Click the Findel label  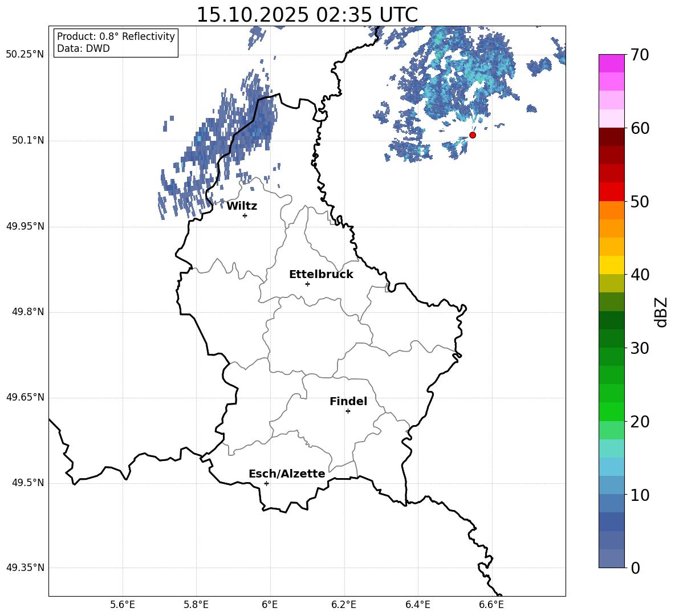[x=348, y=401]
